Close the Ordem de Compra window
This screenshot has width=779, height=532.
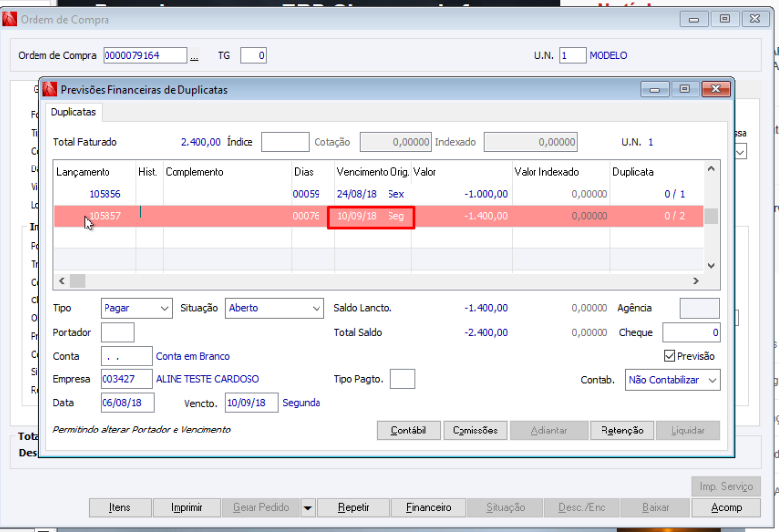(x=755, y=19)
